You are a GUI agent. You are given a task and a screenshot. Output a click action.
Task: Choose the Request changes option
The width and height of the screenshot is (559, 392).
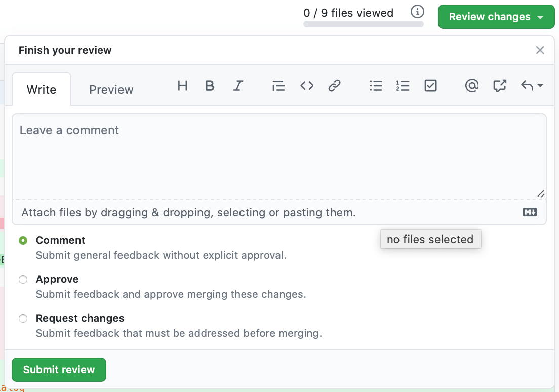(x=23, y=319)
